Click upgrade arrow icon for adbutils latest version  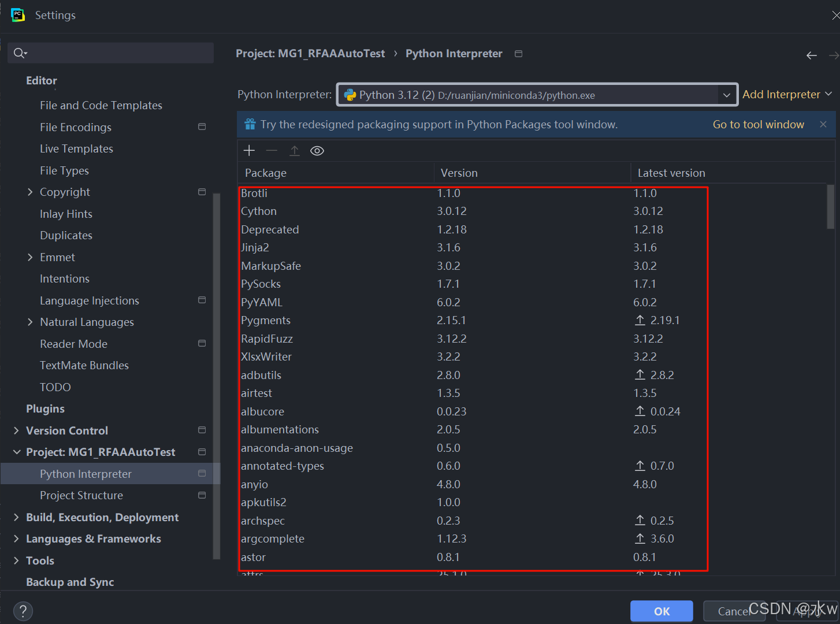640,375
